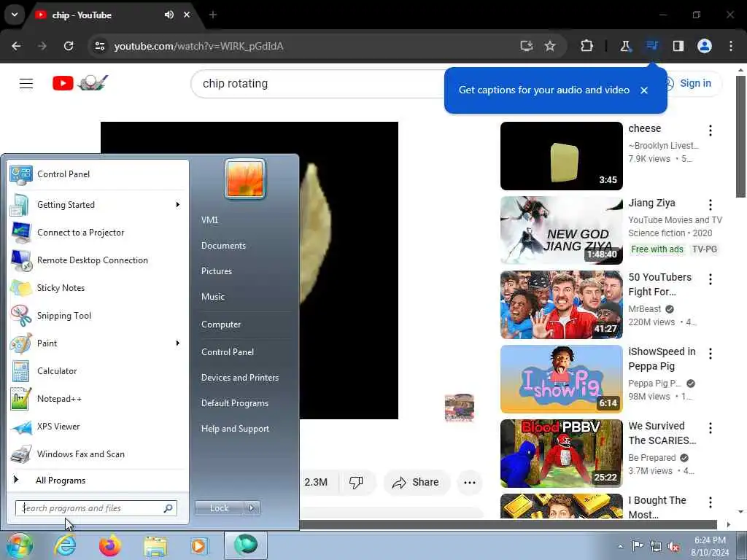
Task: Open Help and Support
Action: (235, 429)
